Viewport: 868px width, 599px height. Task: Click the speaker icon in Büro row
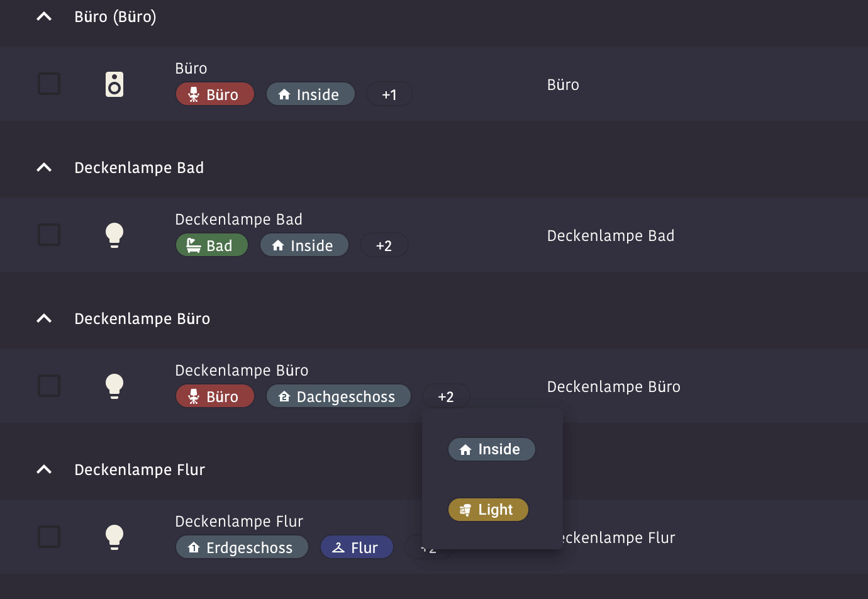pos(114,84)
